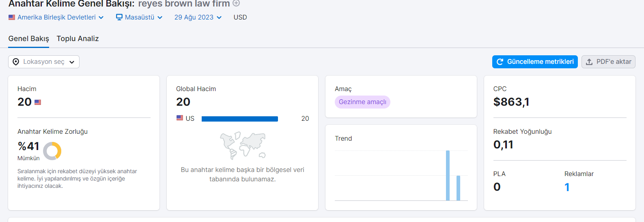This screenshot has width=644, height=222.
Task: Click the PLA value 0
Action: click(x=497, y=187)
